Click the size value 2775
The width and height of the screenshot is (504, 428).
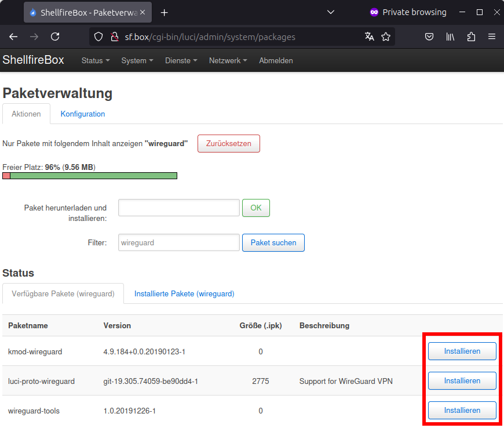260,382
